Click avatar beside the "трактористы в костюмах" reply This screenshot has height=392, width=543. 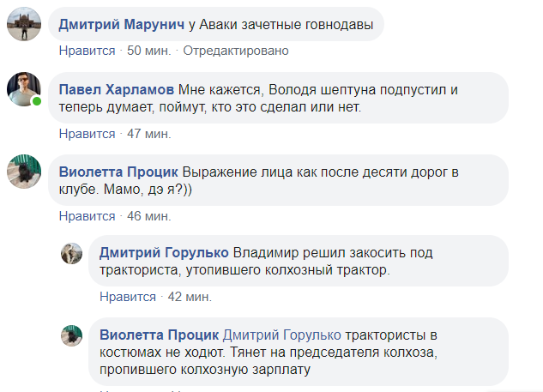click(x=71, y=335)
